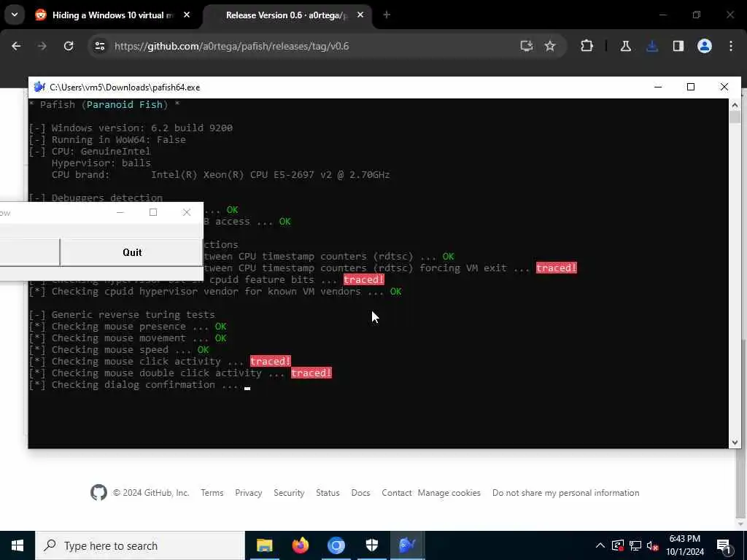Screen dimensions: 747x560
Task: Install app icon in address bar
Action: [527, 46]
